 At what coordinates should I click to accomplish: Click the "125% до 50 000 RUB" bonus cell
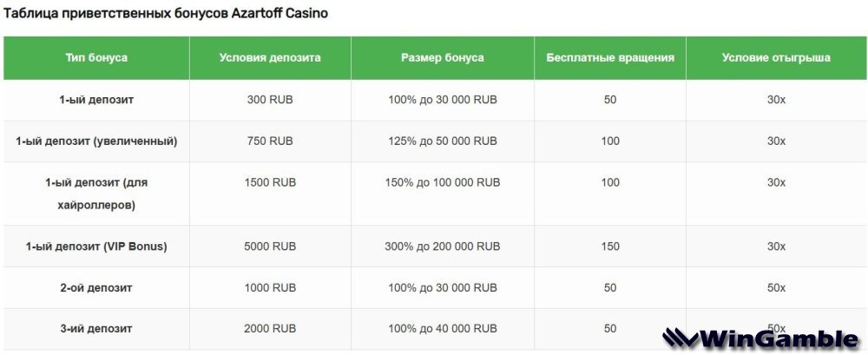click(443, 141)
